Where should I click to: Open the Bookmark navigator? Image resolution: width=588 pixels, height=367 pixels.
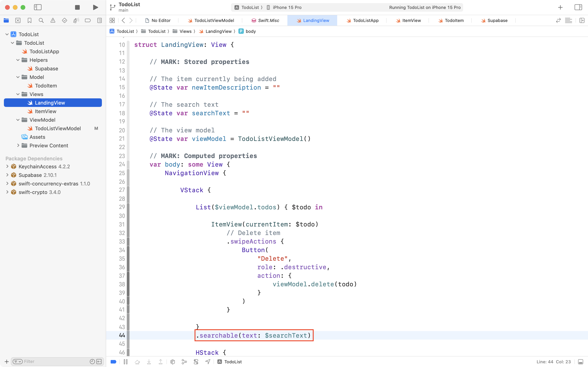click(x=29, y=20)
